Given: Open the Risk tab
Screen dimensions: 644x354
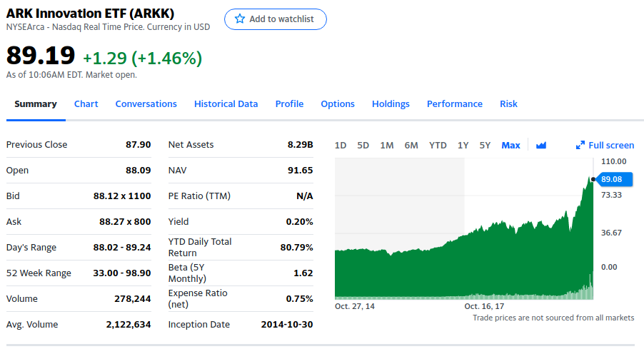Looking at the screenshot, I should 508,103.
